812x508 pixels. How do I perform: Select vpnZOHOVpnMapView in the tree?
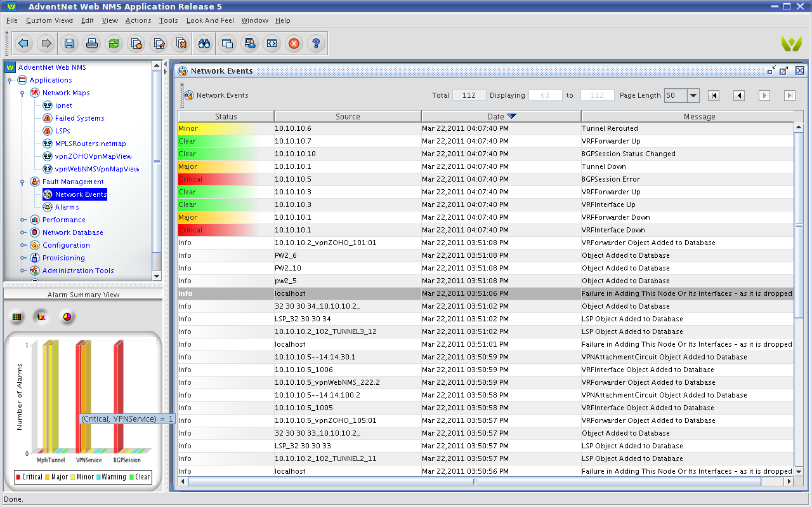[93, 156]
